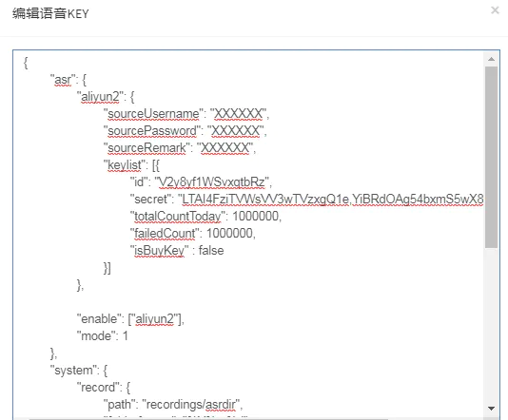The height and width of the screenshot is (420, 508).
Task: Click the "isBuyKey" key
Action: pos(159,251)
